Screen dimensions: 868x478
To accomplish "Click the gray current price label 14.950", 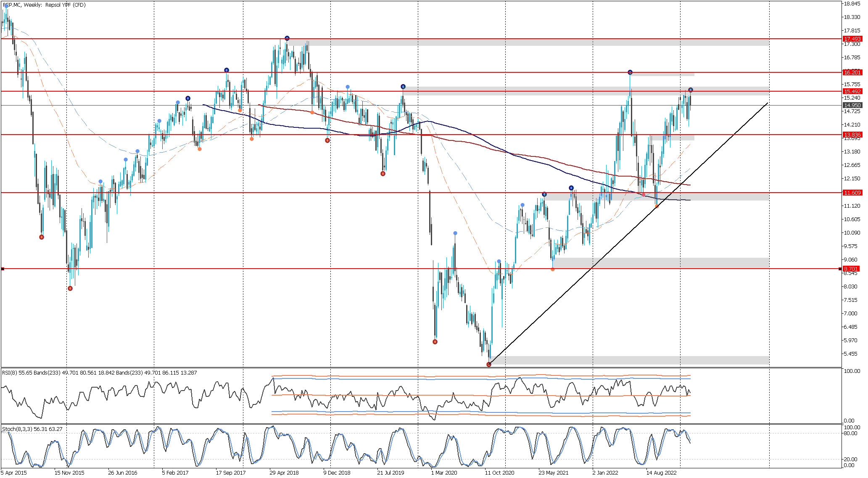I will pos(852,105).
